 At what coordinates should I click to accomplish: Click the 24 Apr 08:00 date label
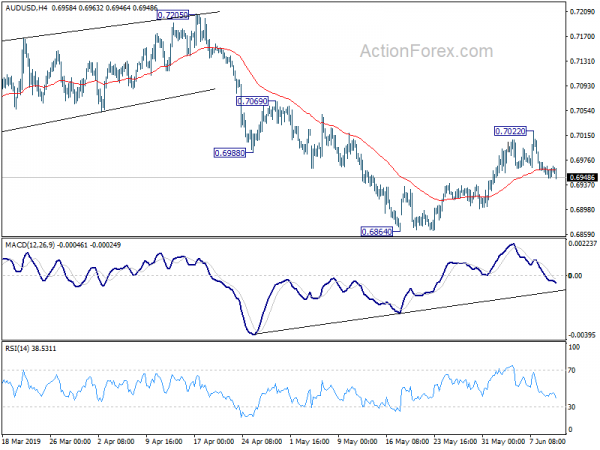click(262, 441)
